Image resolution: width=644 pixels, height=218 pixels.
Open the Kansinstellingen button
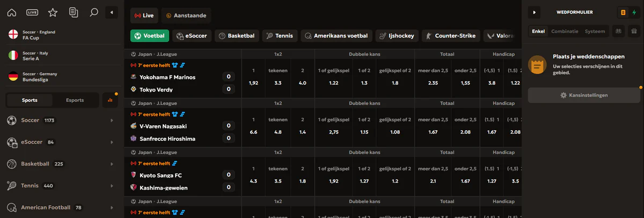point(584,95)
